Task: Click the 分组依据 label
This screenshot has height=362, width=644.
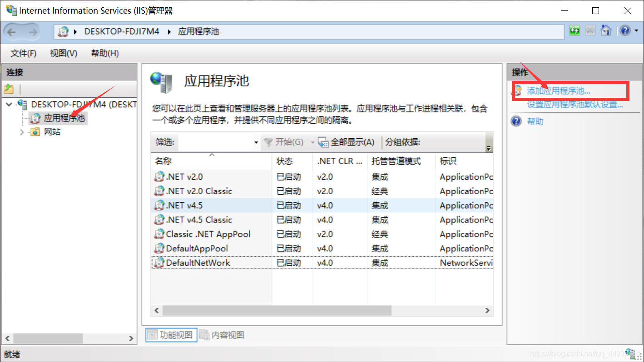Action: coord(403,142)
